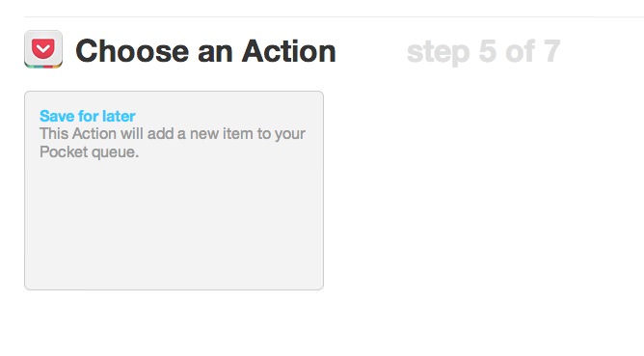The width and height of the screenshot is (644, 356).
Task: Select the Pocket logo beside the heading
Action: [x=43, y=49]
